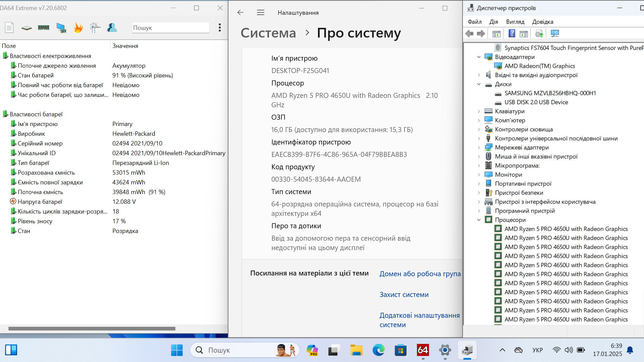Expand Вхідні та вихідні аудіопристрої category
644x362 pixels.
click(479, 75)
